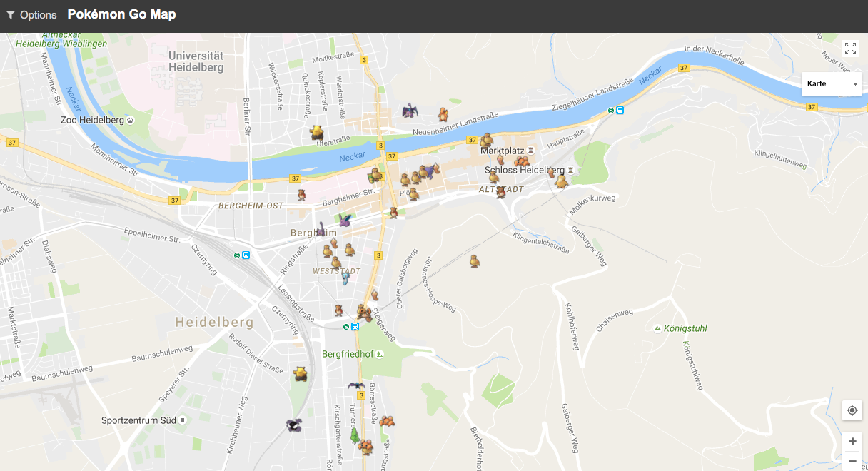The image size is (868, 471).
Task: Select the Spearow near Lessingstraße
Action: [339, 310]
